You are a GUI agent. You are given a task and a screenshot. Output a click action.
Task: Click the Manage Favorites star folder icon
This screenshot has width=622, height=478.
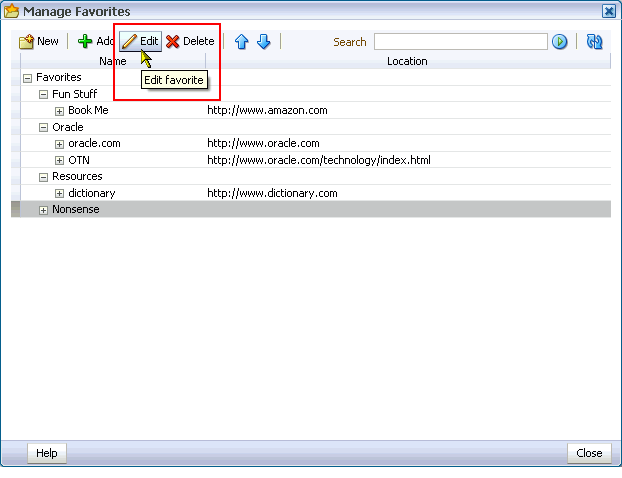coord(11,11)
